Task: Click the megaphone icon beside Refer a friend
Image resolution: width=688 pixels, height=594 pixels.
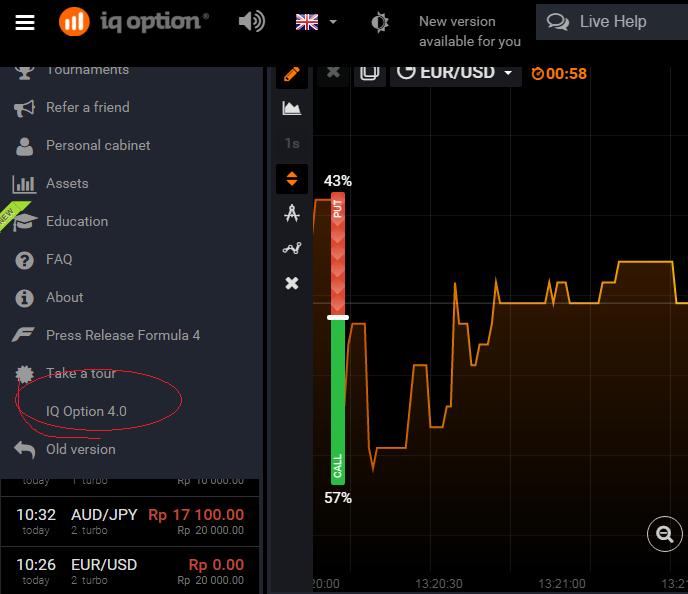Action: [x=24, y=108]
